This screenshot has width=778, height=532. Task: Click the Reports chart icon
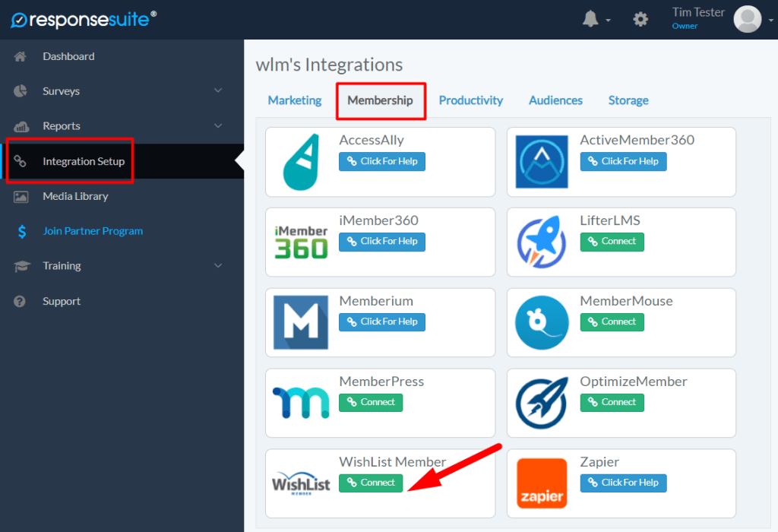pos(21,126)
